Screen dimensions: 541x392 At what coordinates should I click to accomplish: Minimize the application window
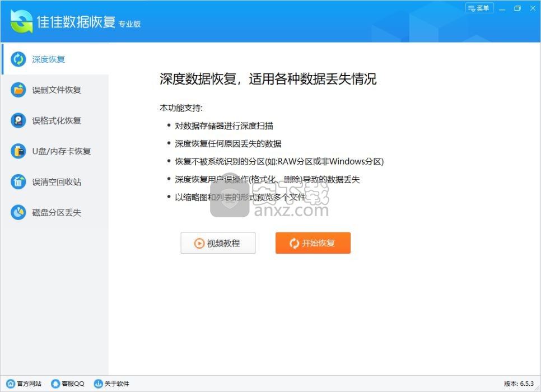tap(502, 8)
